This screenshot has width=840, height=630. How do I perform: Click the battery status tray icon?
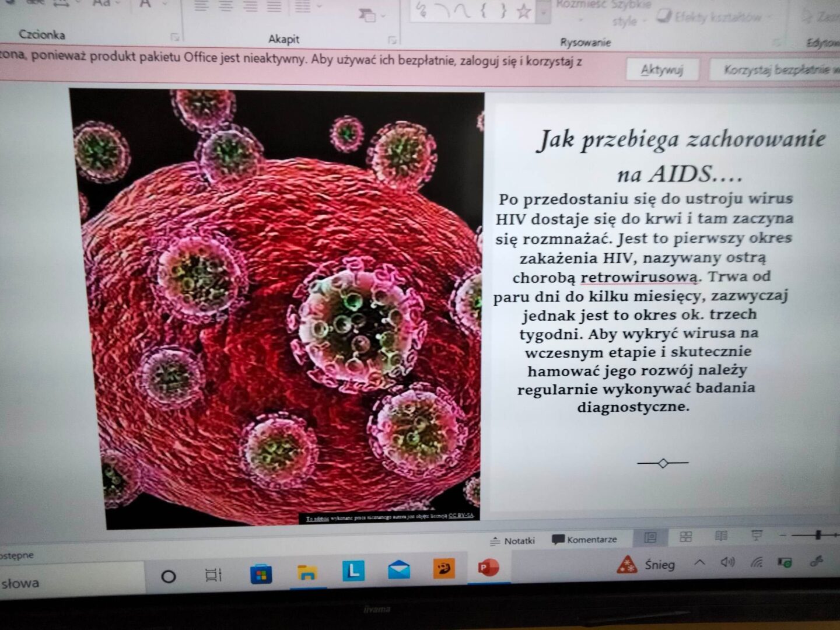[785, 562]
